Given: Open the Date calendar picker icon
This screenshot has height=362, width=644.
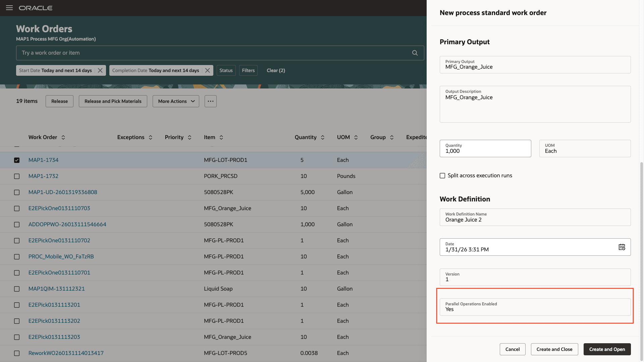Looking at the screenshot, I should click(x=622, y=247).
